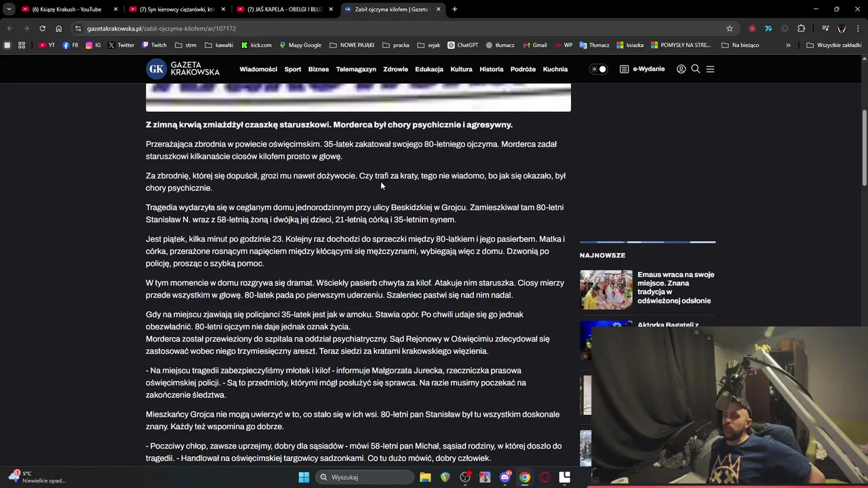Open the site search magnifier
The image size is (868, 488).
click(695, 69)
